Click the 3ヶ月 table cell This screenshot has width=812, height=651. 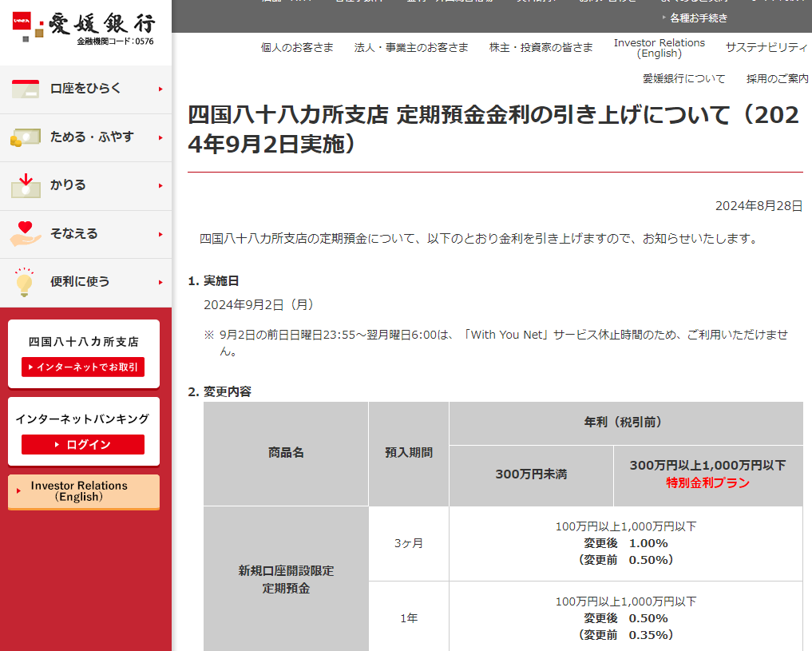(409, 543)
